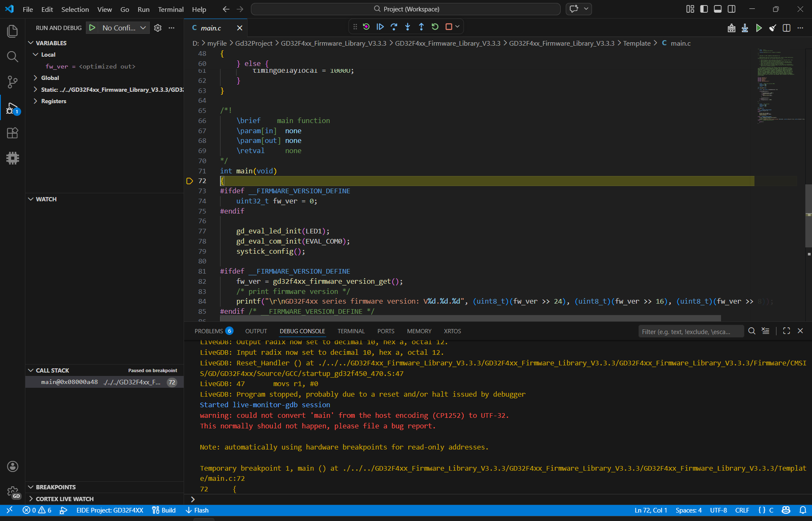The image size is (812, 521).
Task: Open Source Control view
Action: pyautogui.click(x=13, y=82)
